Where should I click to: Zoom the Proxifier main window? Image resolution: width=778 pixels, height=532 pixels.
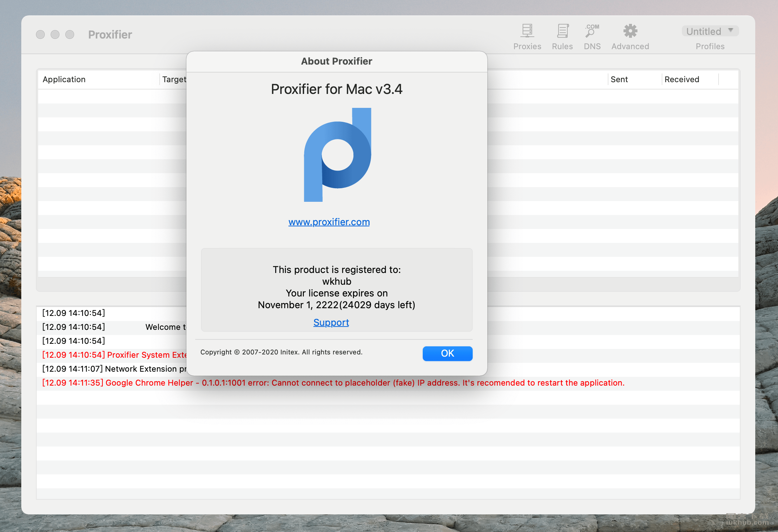click(x=70, y=34)
